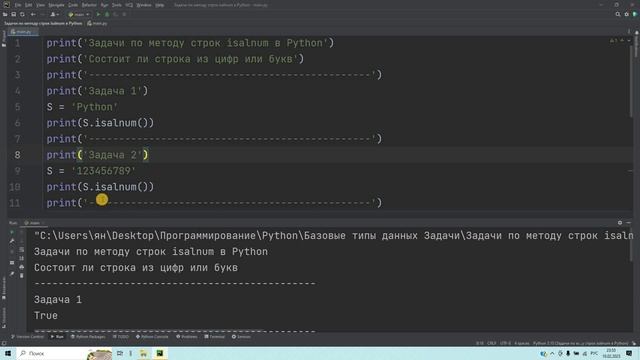This screenshot has width=640, height=360.
Task: Click the Back navigation arrow
Action: tap(33, 14)
